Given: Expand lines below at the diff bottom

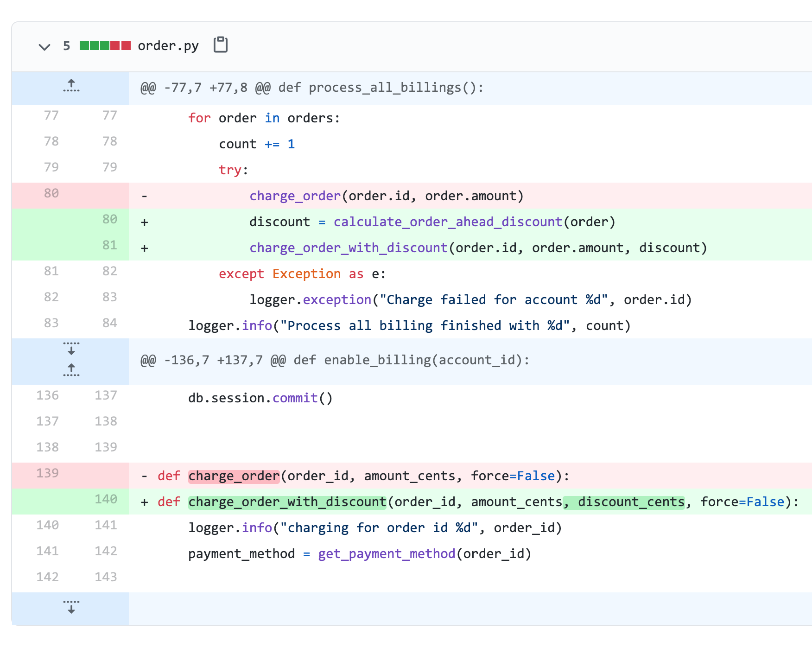Looking at the screenshot, I should point(71,607).
